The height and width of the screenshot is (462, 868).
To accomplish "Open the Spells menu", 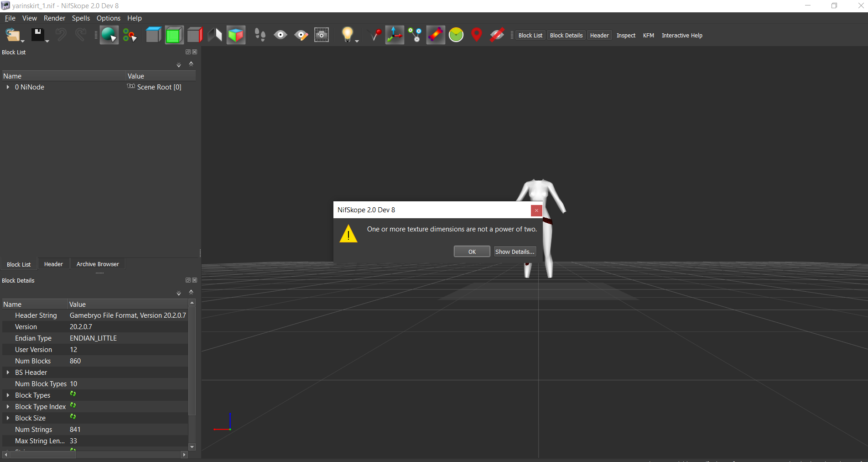I will [x=81, y=18].
